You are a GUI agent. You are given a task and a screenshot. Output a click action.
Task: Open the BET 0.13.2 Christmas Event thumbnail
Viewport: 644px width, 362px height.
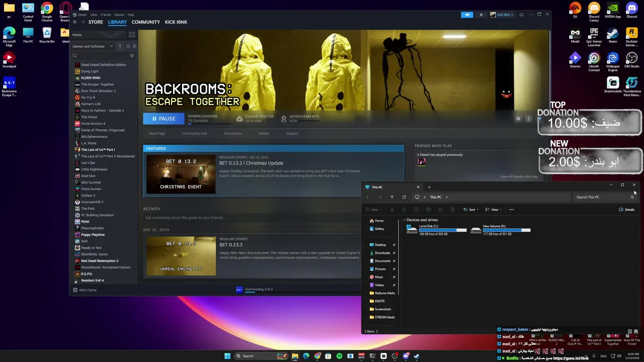click(181, 174)
